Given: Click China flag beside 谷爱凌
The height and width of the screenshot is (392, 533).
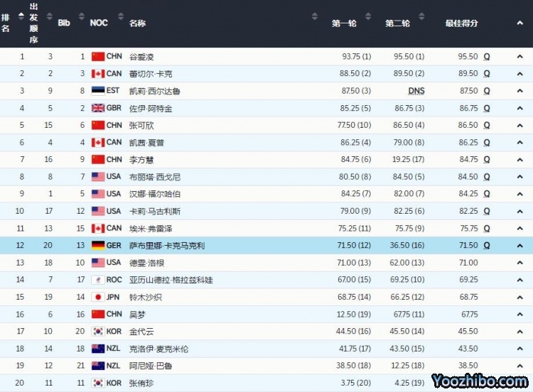Looking at the screenshot, I should pos(98,56).
